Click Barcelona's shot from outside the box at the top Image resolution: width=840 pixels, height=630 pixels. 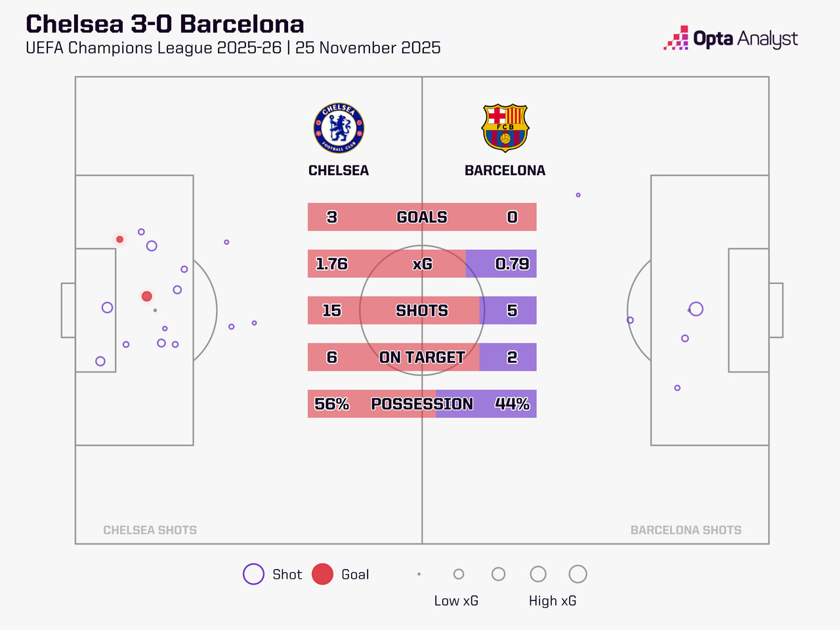(578, 195)
